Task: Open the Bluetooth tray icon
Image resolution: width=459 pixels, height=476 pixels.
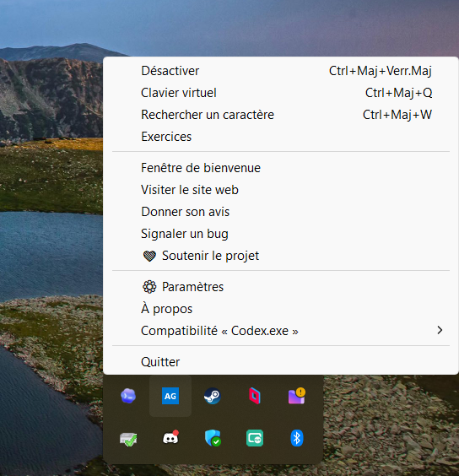Action: pos(297,438)
